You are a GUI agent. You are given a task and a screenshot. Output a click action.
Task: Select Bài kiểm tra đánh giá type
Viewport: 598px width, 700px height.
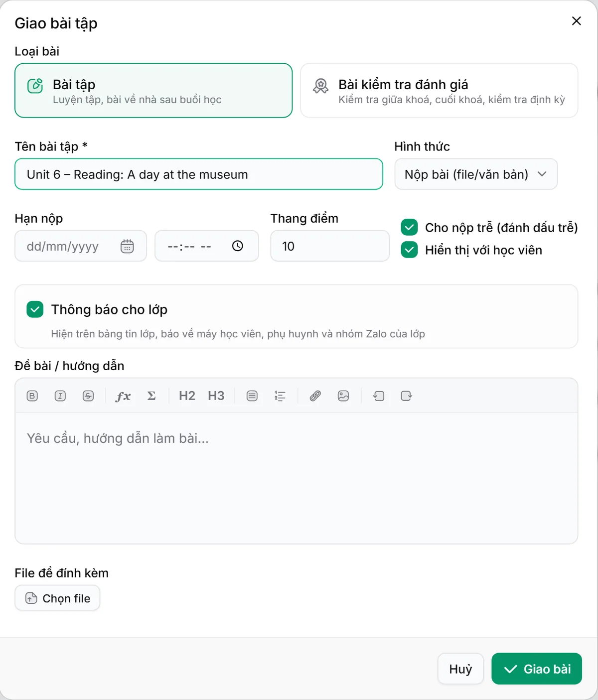tap(439, 91)
